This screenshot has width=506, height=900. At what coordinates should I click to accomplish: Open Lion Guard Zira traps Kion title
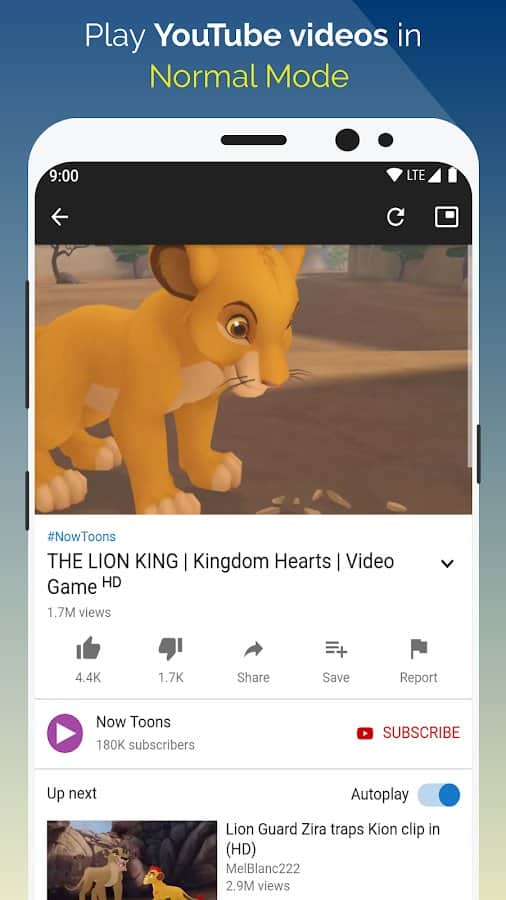pos(333,839)
